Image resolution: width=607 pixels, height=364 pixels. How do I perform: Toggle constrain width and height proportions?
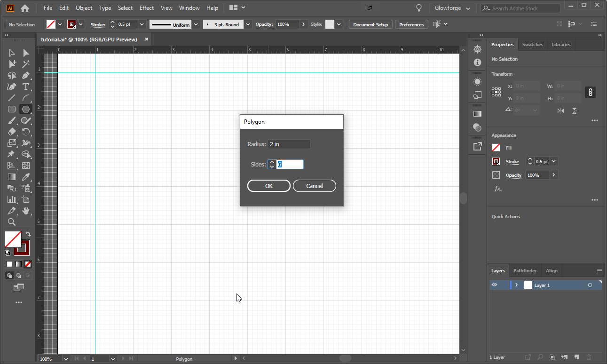pyautogui.click(x=591, y=92)
